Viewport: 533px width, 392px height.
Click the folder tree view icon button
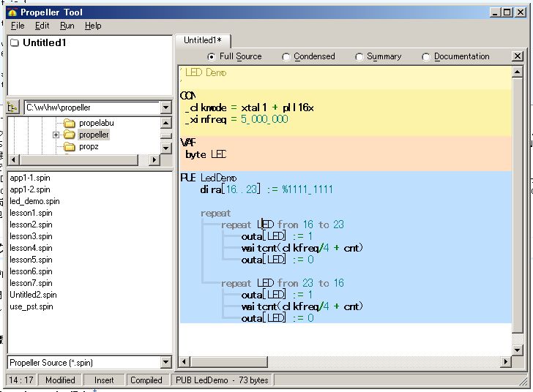pyautogui.click(x=13, y=108)
